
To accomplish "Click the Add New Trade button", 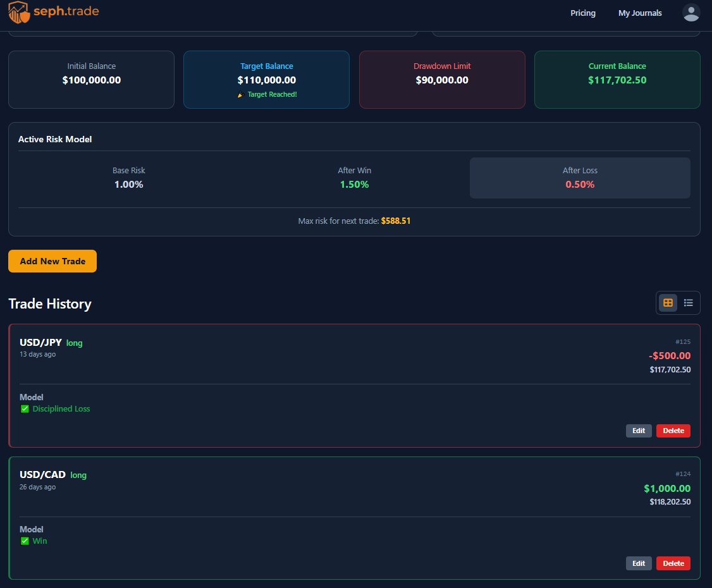I will pyautogui.click(x=52, y=261).
